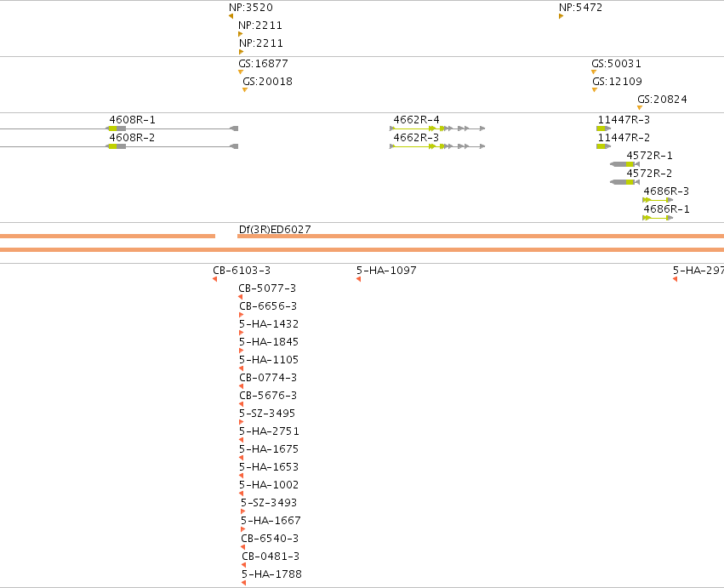Select the 5-HA-1653 insertion label

point(269,467)
